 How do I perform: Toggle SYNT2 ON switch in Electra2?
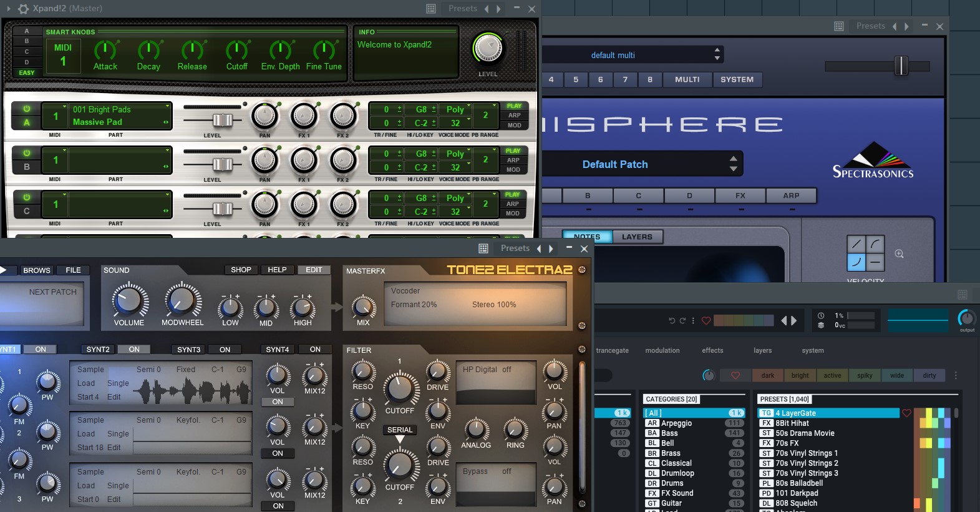point(134,350)
